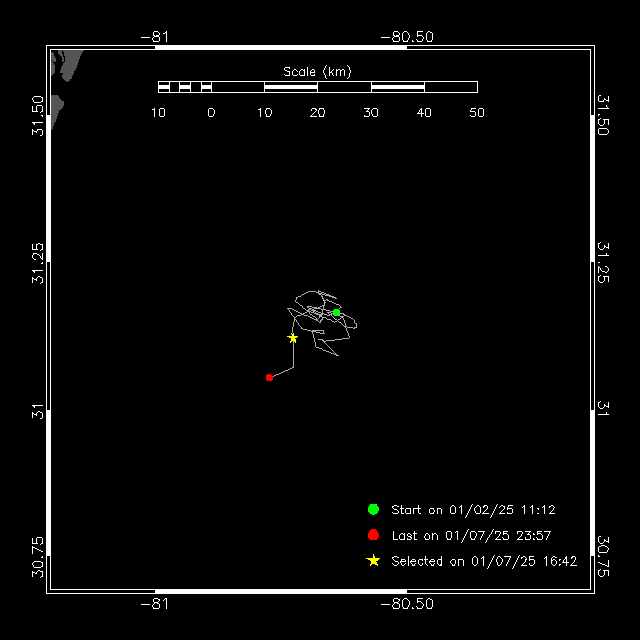Click the green circle icon in the legend
The image size is (640, 640).
point(373,509)
